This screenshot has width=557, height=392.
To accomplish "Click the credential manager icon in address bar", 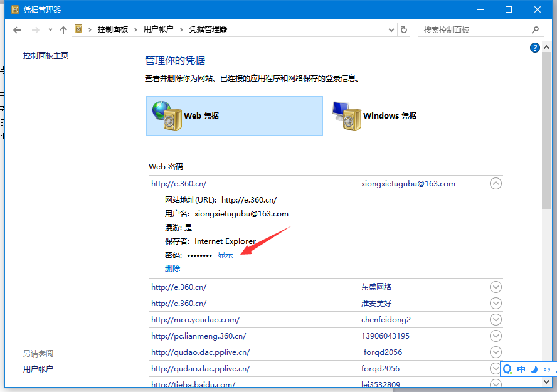I will point(78,29).
